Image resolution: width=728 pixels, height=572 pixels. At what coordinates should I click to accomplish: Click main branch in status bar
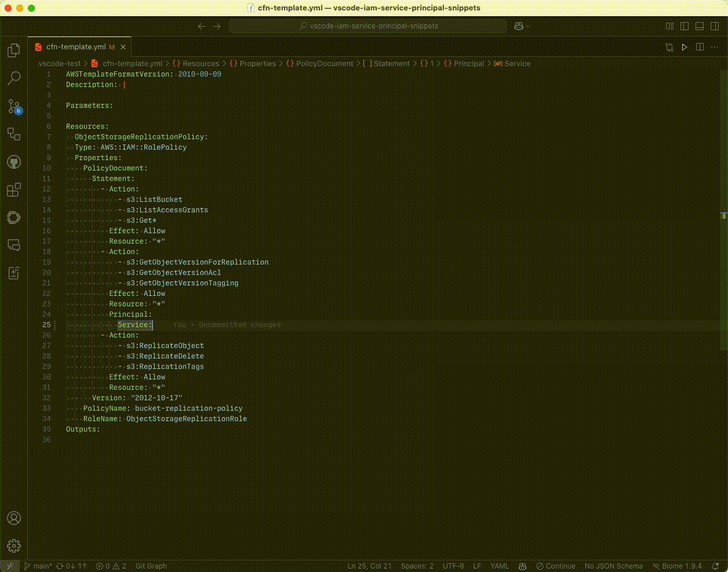tap(38, 566)
